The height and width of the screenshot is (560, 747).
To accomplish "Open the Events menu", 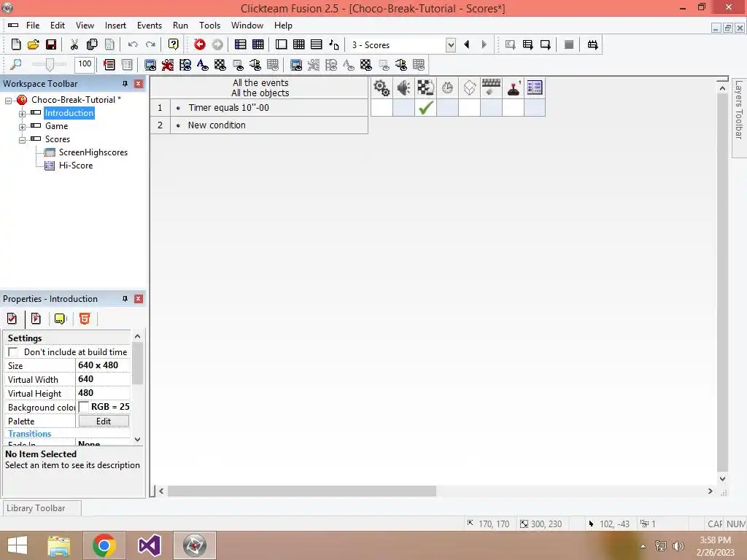I will (x=150, y=26).
